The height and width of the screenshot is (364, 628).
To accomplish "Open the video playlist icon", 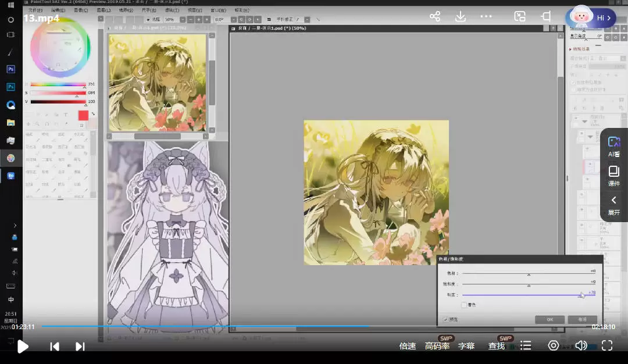I will 526,345.
